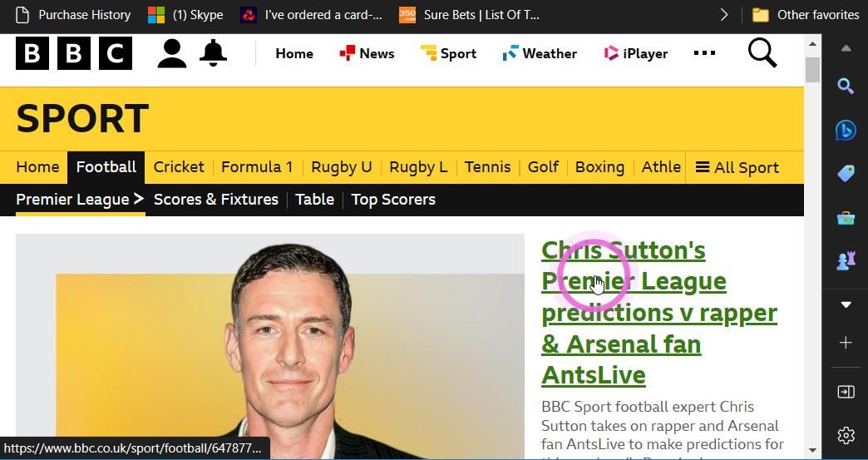
Task: Select the Boxing tab
Action: coord(599,167)
